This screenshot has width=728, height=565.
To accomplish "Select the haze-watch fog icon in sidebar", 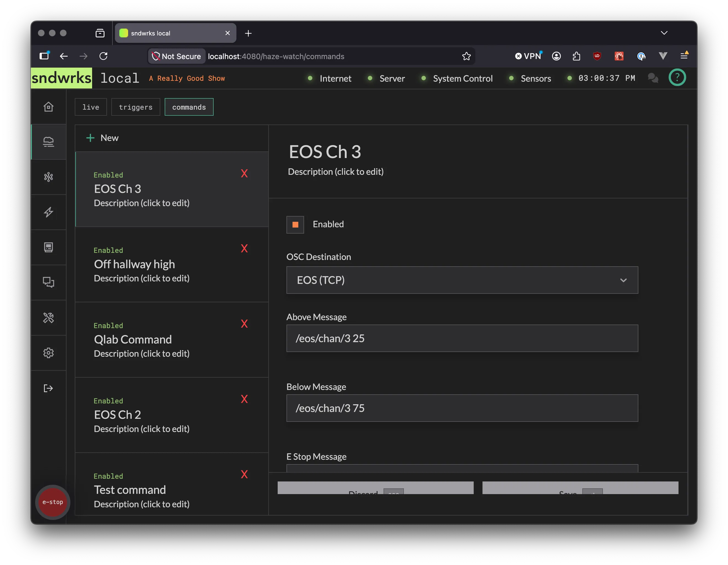I will click(48, 142).
